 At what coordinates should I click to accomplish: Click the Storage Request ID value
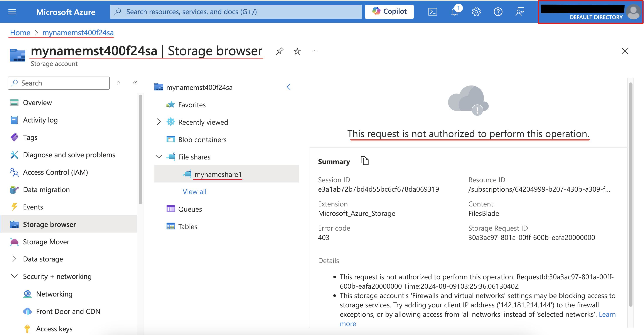click(x=531, y=237)
